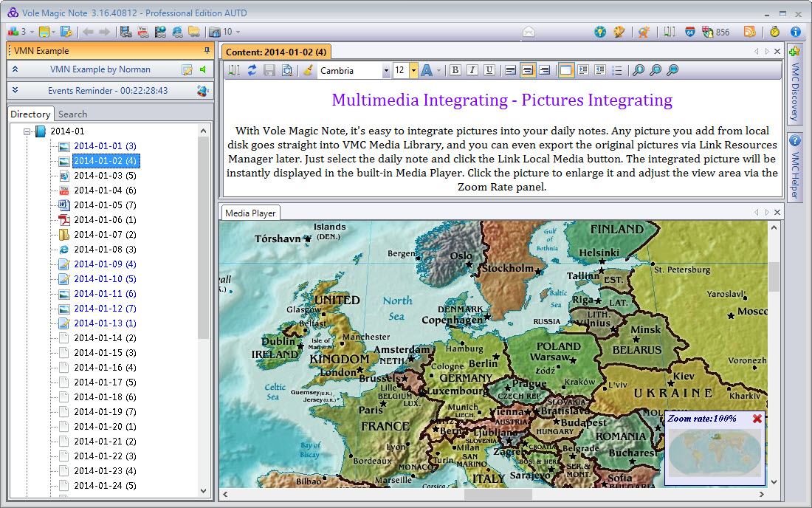Click the RSS feed icon
The image size is (812, 508).
(749, 32)
